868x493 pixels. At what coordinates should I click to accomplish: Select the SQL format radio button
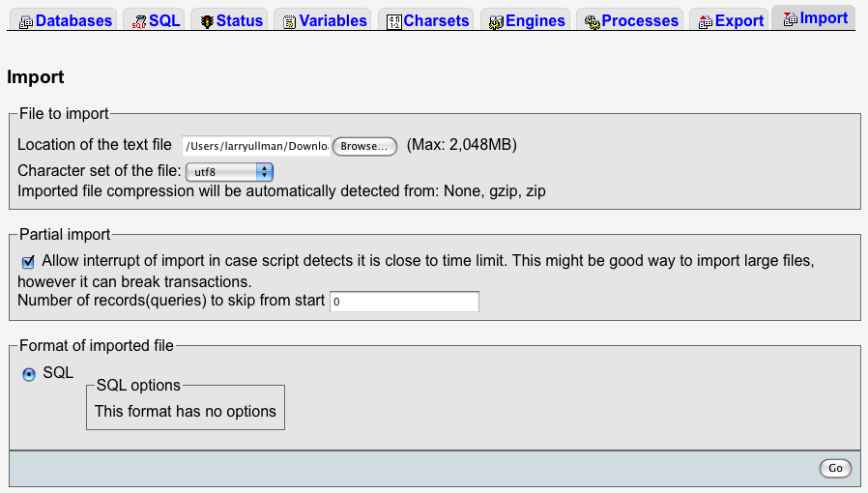[x=28, y=374]
